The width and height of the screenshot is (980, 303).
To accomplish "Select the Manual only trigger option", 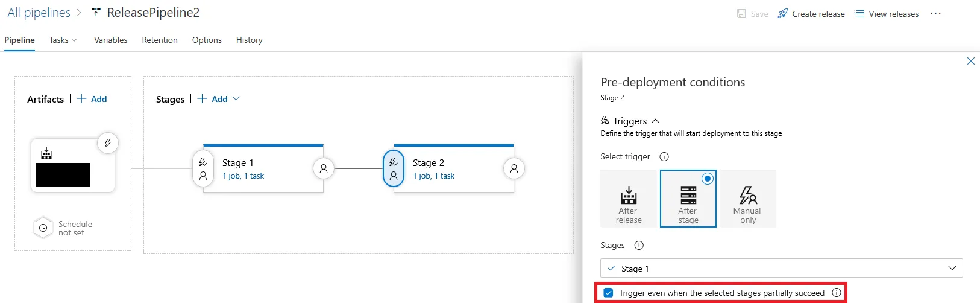I will pyautogui.click(x=747, y=199).
